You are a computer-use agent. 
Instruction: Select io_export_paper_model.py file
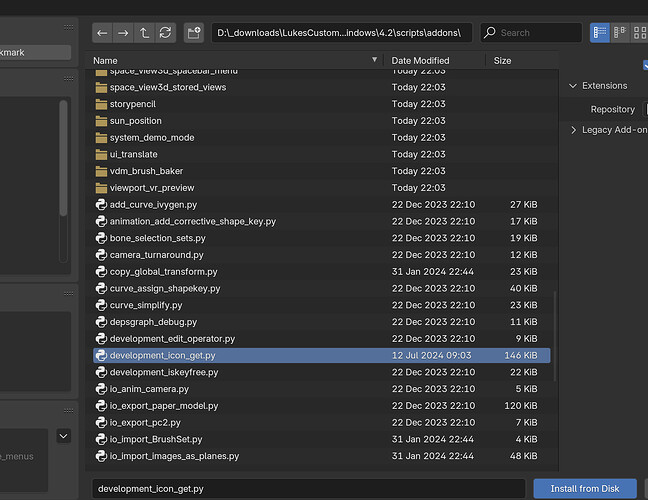[x=322, y=406]
